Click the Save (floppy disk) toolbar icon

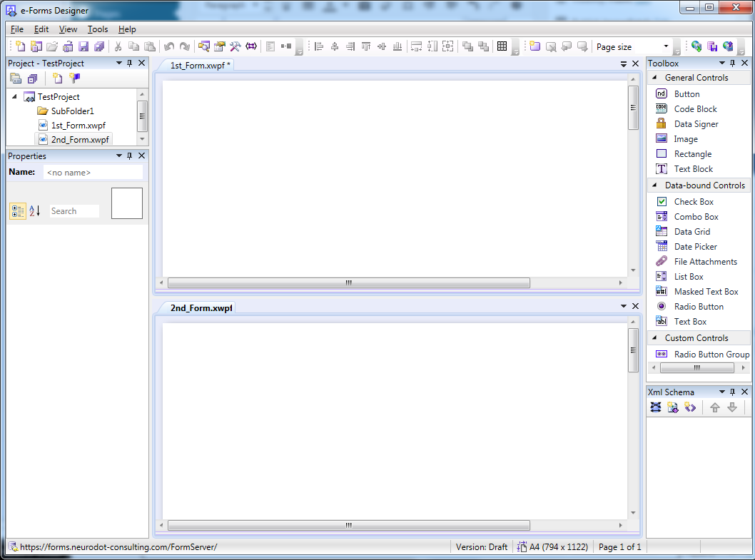[83, 46]
